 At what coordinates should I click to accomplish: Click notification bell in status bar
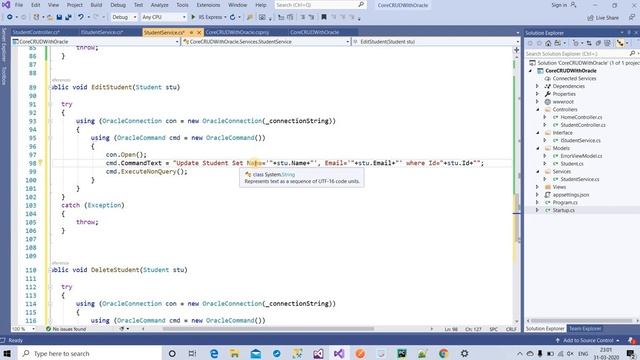coord(632,340)
